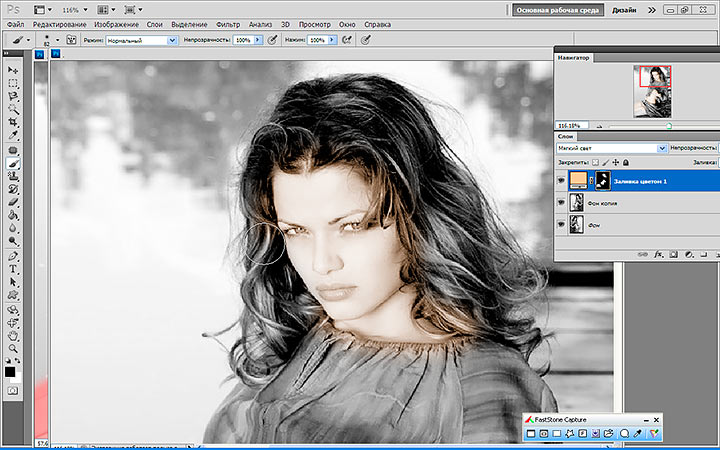Click the Navigator zoom percentage field
Screen dimensions: 720x450
click(x=573, y=125)
